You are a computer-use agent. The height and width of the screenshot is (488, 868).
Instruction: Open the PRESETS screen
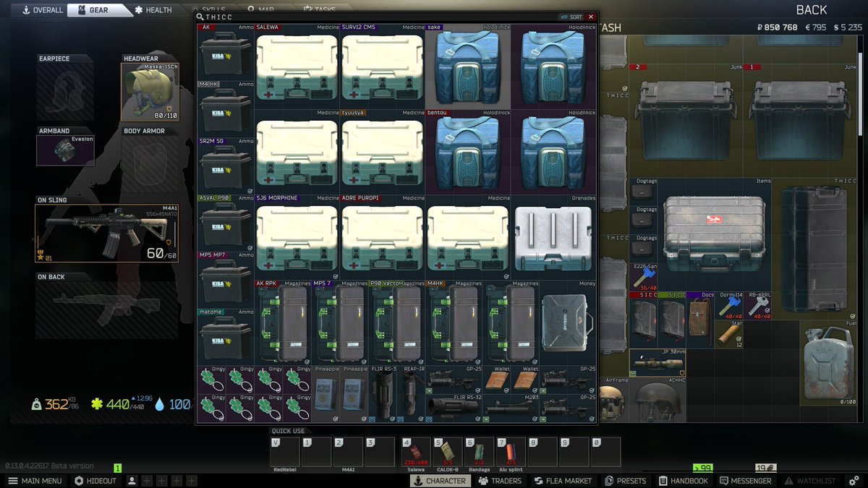pyautogui.click(x=626, y=481)
